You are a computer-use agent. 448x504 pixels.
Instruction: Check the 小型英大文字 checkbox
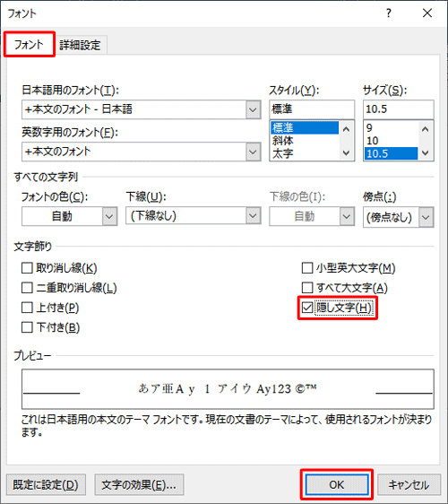tap(307, 268)
